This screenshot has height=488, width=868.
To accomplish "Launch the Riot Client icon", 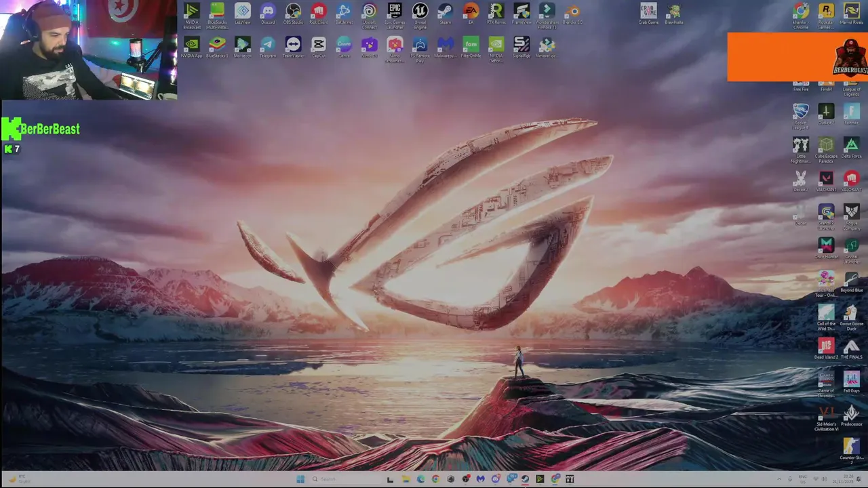I will click(x=318, y=14).
